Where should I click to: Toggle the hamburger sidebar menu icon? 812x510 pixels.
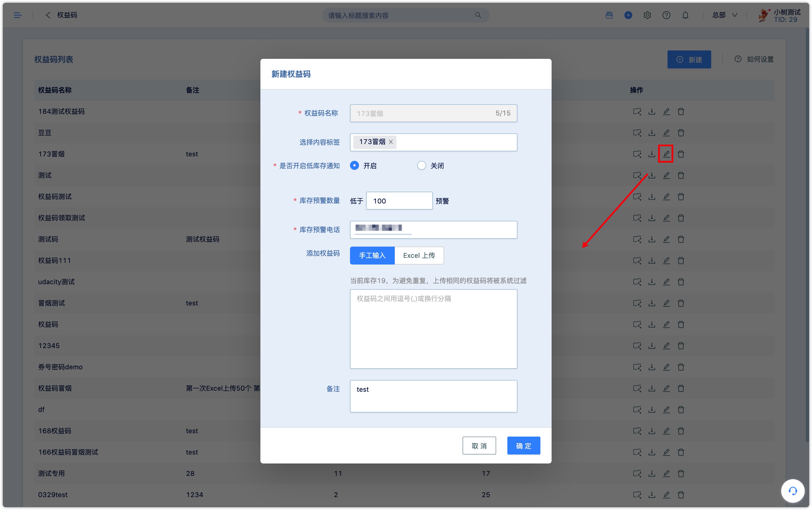(18, 15)
